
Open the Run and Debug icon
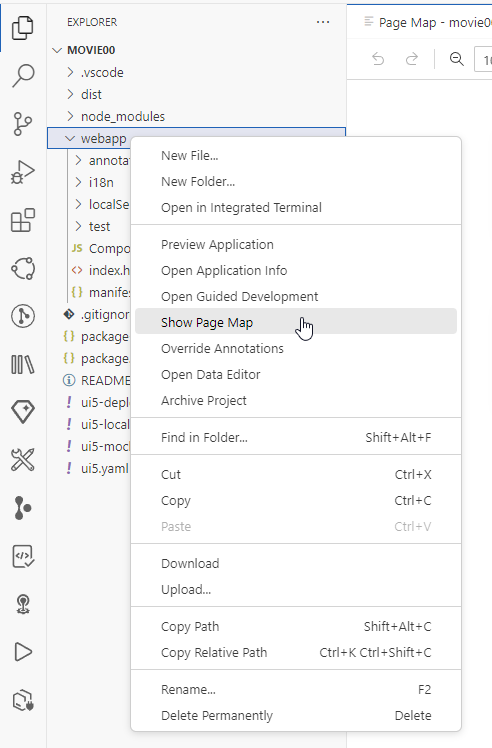click(22, 172)
